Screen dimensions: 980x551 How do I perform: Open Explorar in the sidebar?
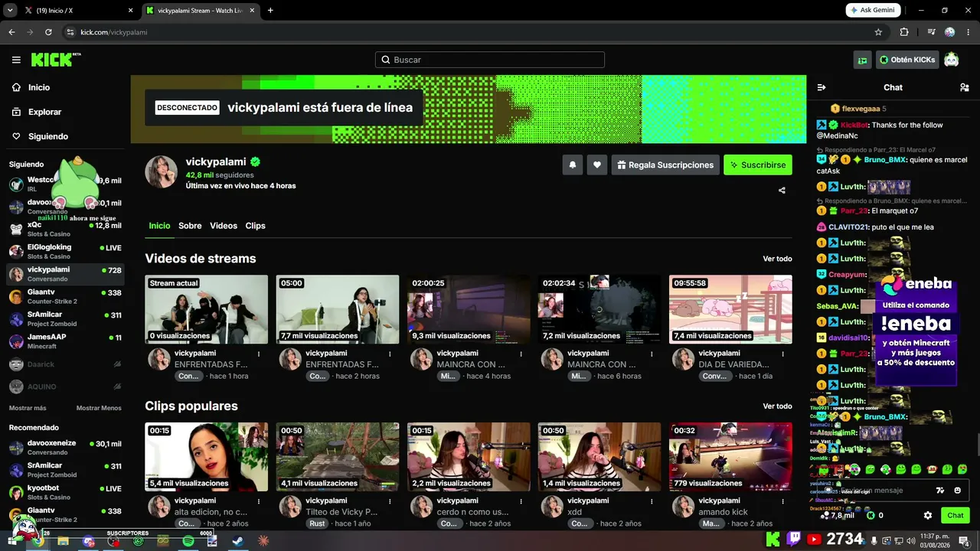tap(37, 112)
